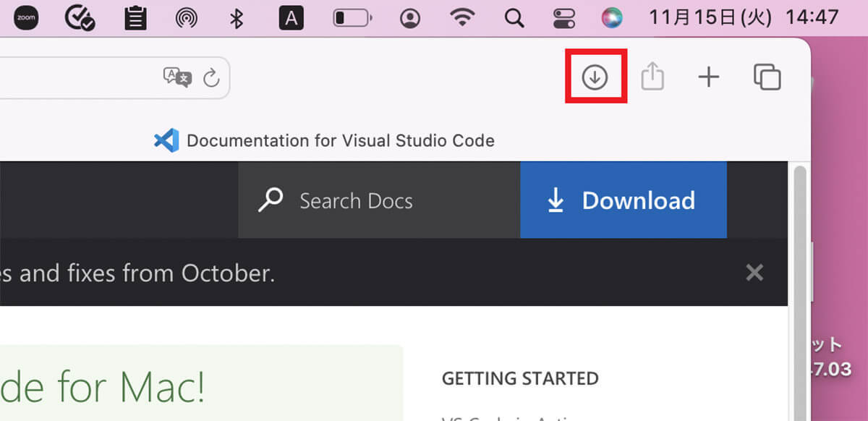Viewport: 868px width, 421px height.
Task: Click the Search Docs field
Action: 379,200
